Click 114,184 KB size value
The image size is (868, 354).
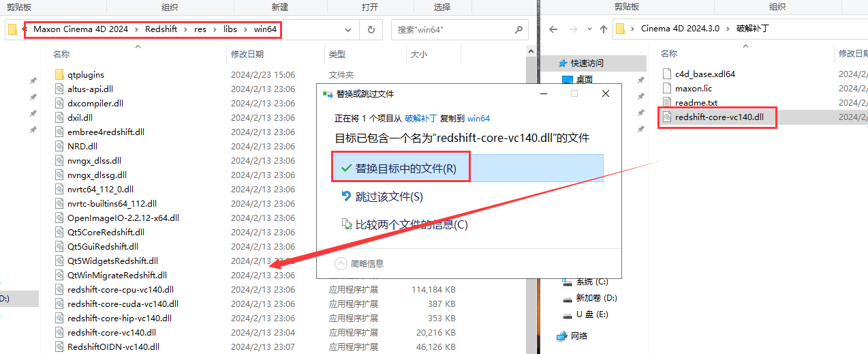[x=433, y=290]
